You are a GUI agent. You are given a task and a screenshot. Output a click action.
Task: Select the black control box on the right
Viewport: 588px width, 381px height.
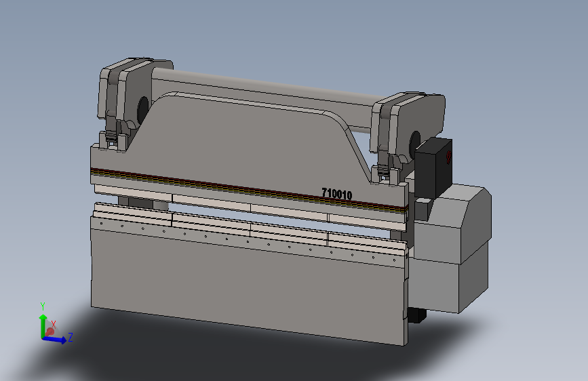[x=434, y=167]
